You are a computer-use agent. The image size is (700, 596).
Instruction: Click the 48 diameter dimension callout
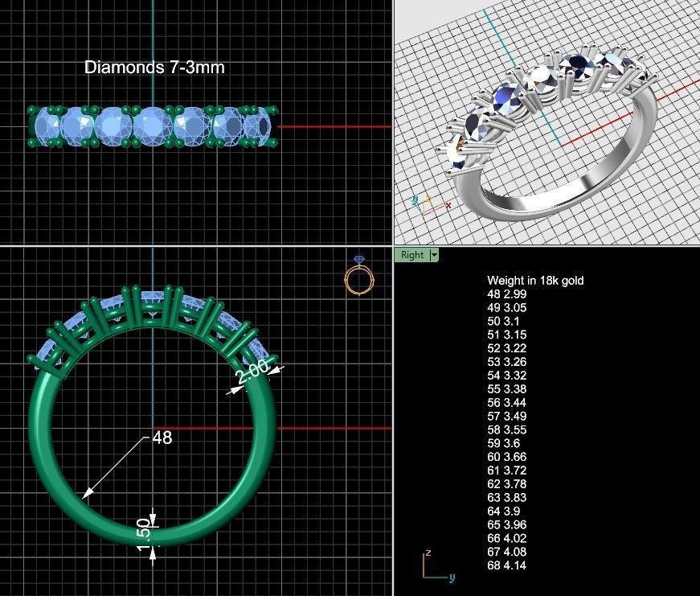161,438
